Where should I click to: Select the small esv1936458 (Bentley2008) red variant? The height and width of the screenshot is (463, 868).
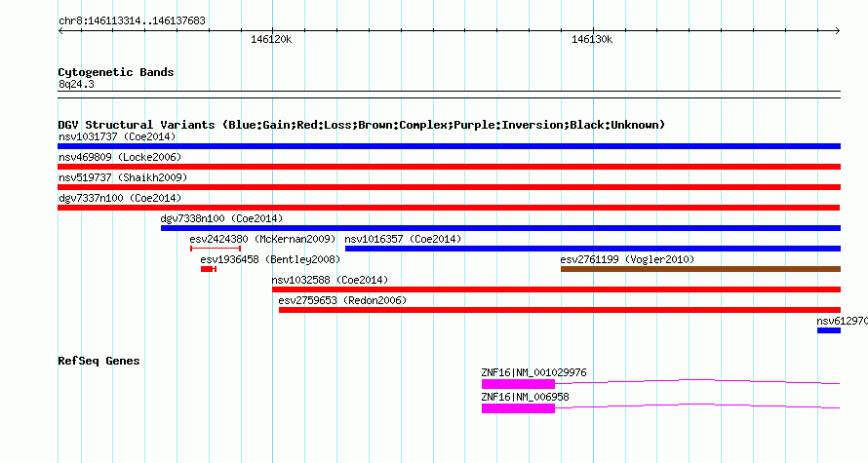click(x=208, y=269)
